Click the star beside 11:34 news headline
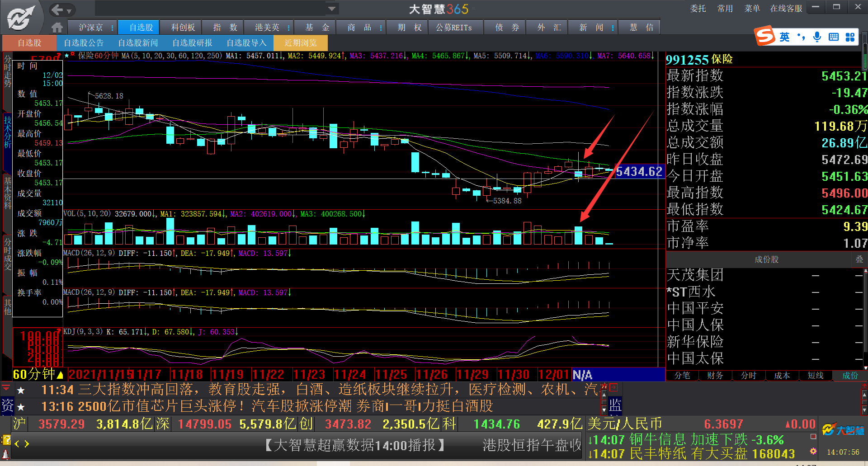Viewport: 868px width, 466px height. point(21,390)
